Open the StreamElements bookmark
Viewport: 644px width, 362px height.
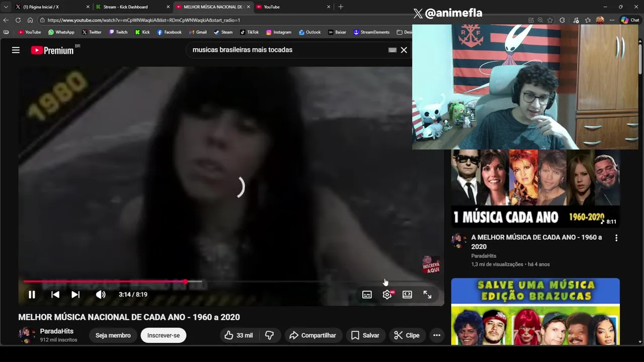(x=371, y=32)
